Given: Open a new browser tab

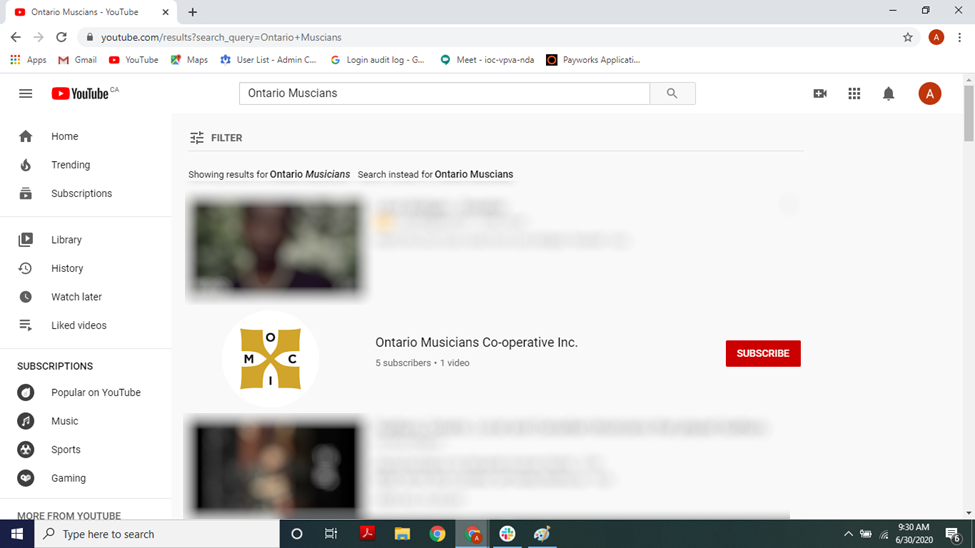Looking at the screenshot, I should [193, 12].
